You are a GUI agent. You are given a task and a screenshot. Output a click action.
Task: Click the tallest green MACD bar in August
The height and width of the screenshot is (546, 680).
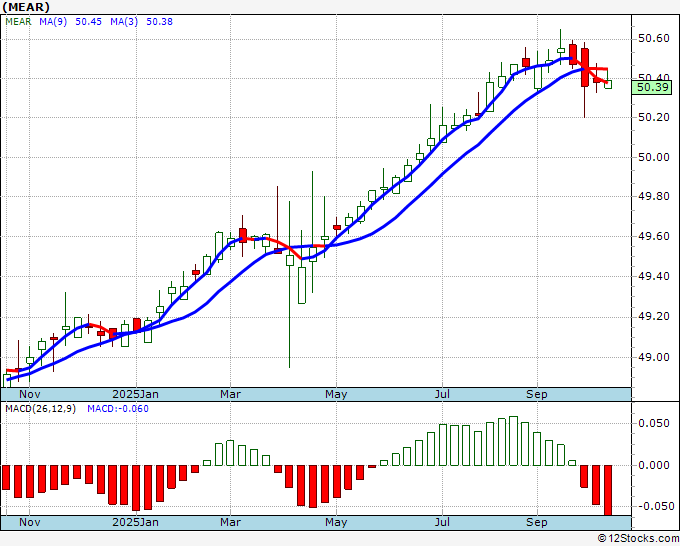[x=513, y=441]
